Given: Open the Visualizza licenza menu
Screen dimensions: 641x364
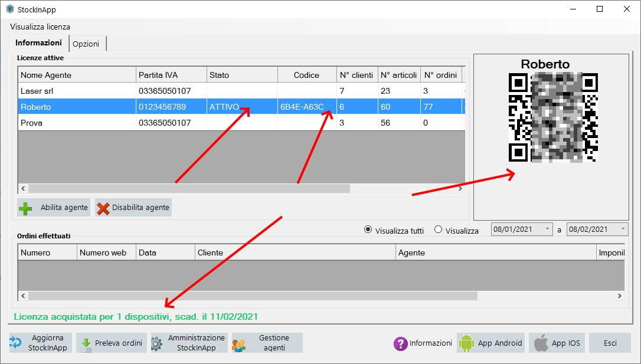Looking at the screenshot, I should pyautogui.click(x=40, y=27).
